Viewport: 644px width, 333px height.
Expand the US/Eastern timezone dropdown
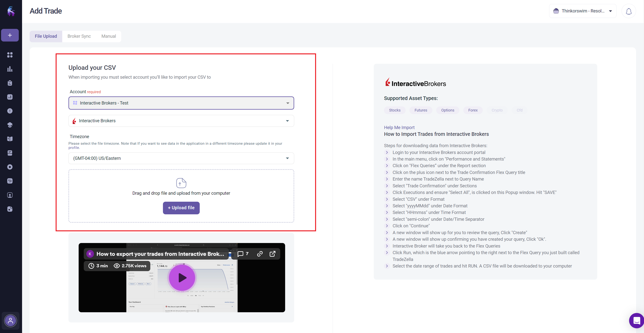point(181,158)
